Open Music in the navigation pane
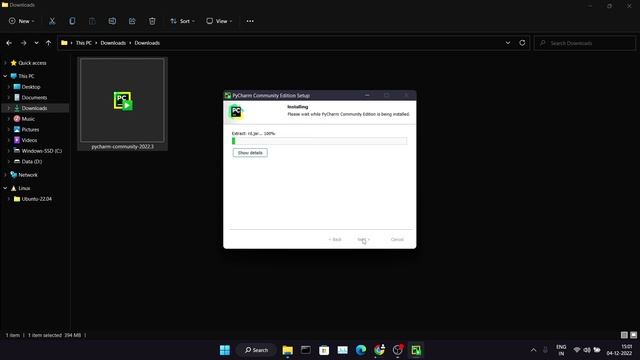The width and height of the screenshot is (640, 360). click(28, 119)
